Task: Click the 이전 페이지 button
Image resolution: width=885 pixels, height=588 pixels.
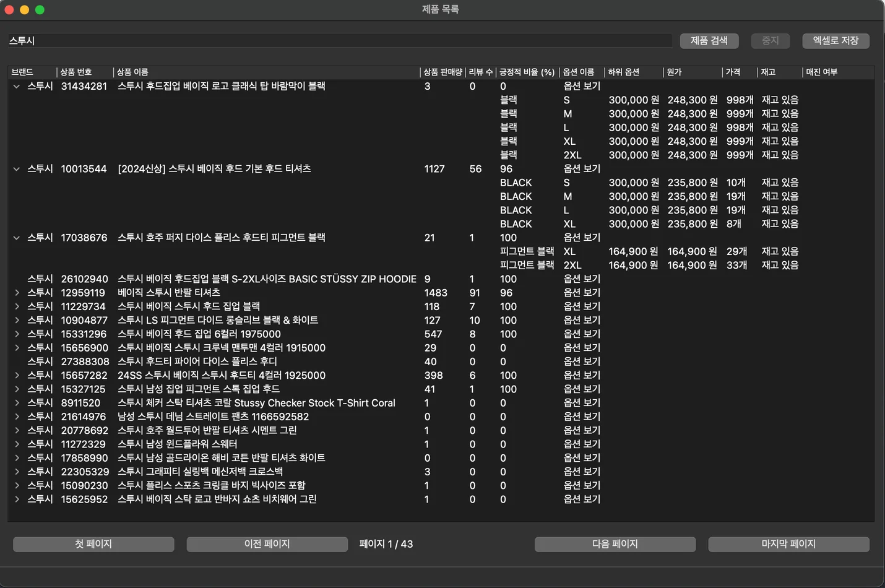Action: 267,544
